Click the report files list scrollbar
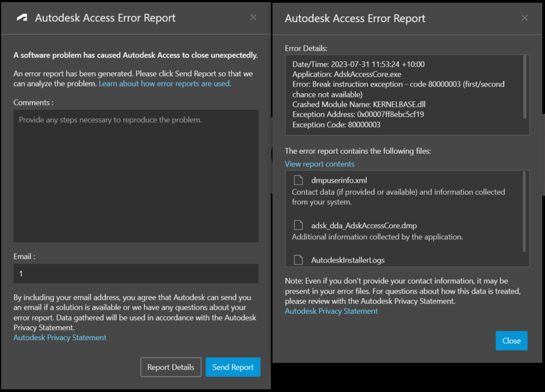Screen dimensions: 545x392 coord(524,211)
